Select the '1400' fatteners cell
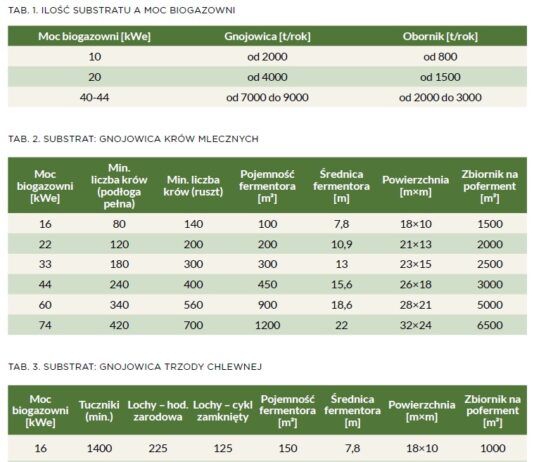Image resolution: width=534 pixels, height=462 pixels. 99,448
